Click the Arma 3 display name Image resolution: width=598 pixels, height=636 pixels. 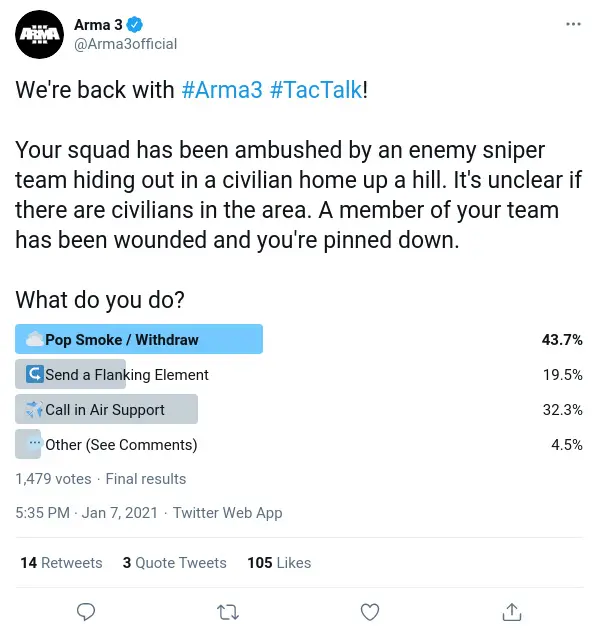tap(98, 25)
